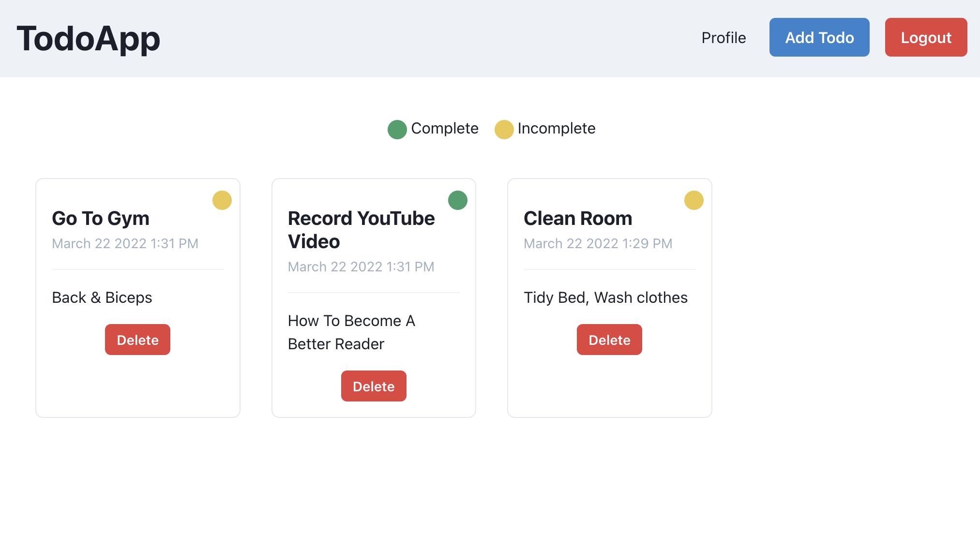Click the green Complete legend indicator

coord(397,129)
